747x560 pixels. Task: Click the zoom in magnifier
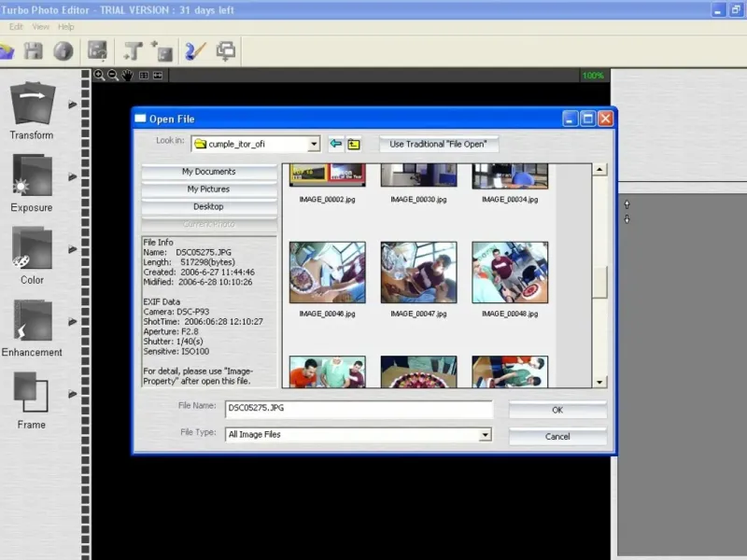click(x=99, y=75)
